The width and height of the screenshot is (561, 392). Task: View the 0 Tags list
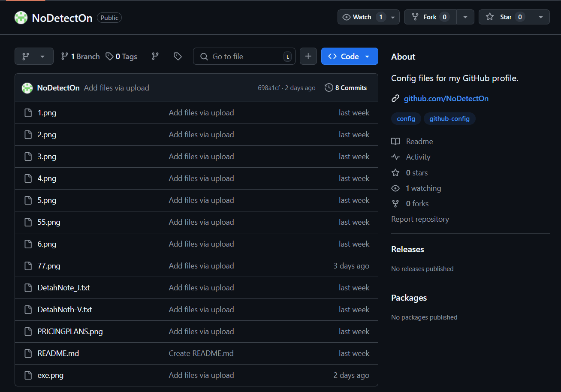tap(121, 56)
